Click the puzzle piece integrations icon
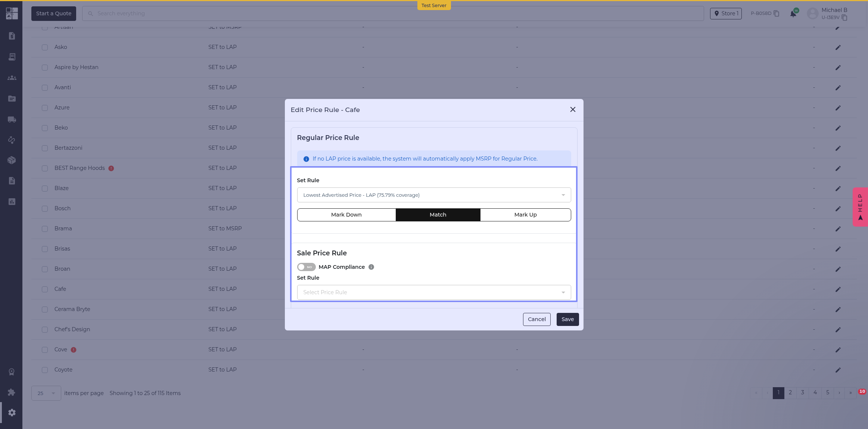868x429 pixels. [12, 392]
